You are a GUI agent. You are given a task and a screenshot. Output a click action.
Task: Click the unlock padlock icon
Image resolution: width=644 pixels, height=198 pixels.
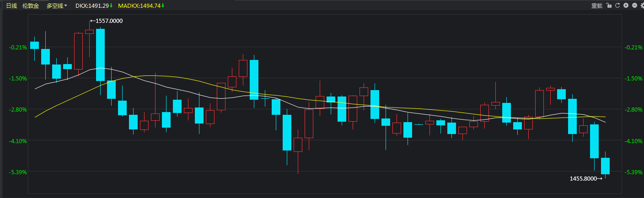pyautogui.click(x=609, y=5)
